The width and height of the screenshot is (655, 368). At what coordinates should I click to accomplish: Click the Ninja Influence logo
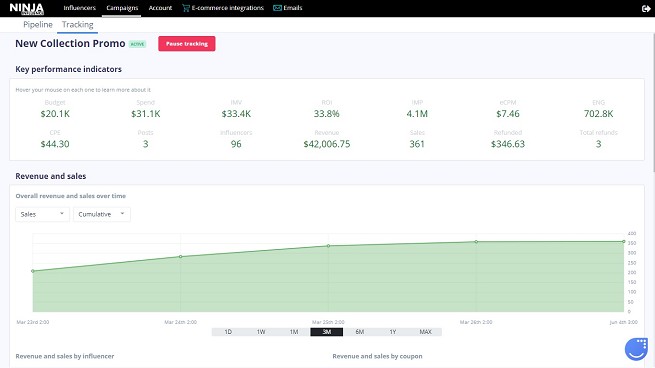26,8
